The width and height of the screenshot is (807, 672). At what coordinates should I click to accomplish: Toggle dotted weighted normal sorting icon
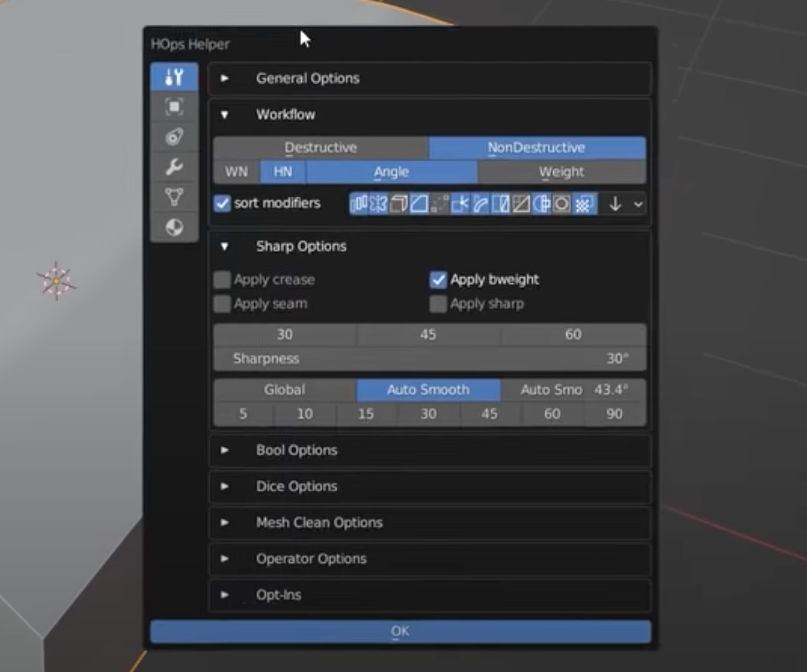tap(440, 204)
